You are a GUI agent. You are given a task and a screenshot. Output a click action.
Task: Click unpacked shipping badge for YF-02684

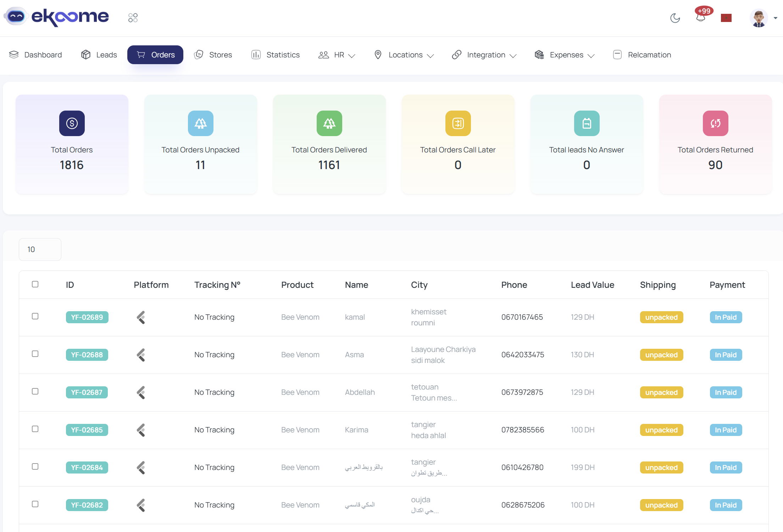click(661, 467)
